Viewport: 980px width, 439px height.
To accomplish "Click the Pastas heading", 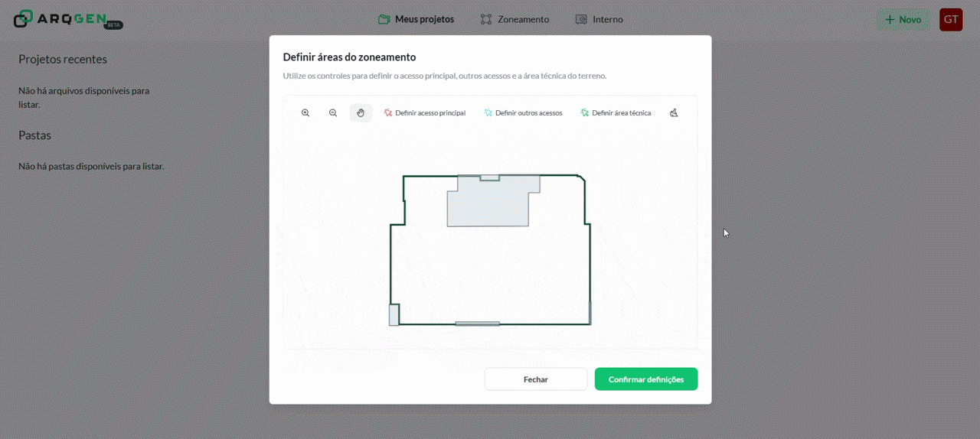I will [34, 135].
